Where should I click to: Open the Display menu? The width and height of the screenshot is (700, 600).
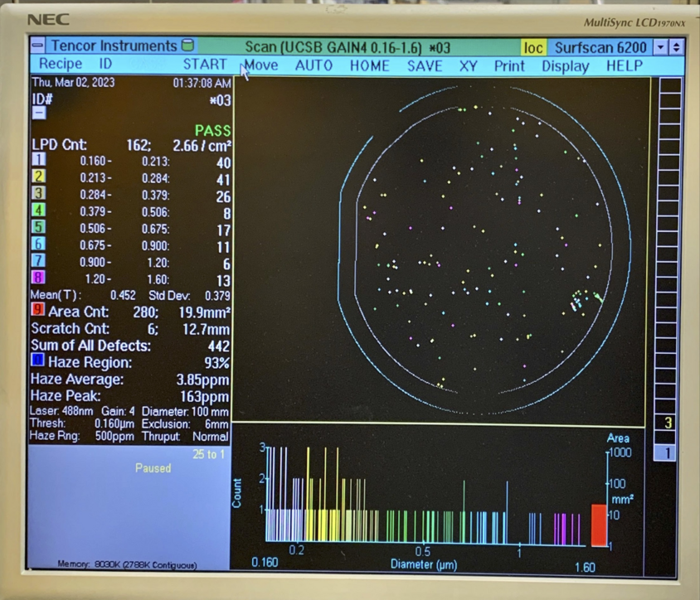tap(565, 66)
